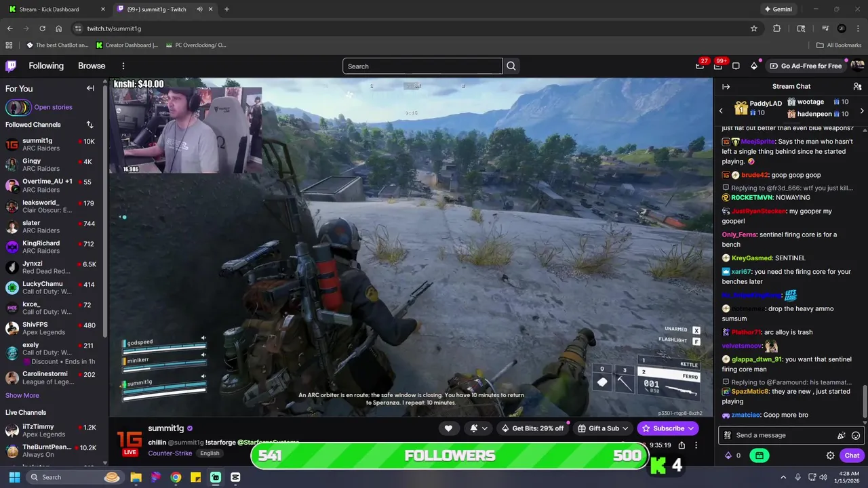868x488 pixels.
Task: Open chat settings gear
Action: (x=830, y=455)
